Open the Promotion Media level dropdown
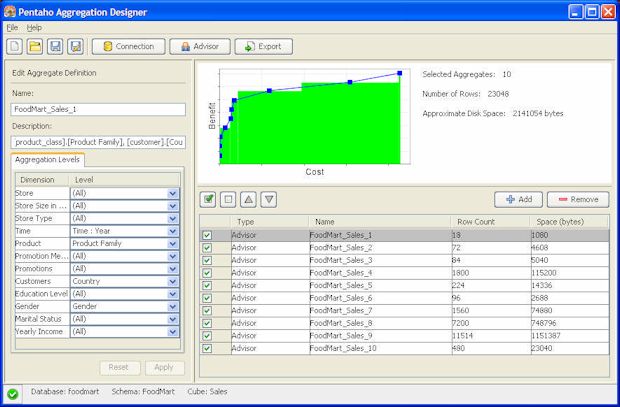The height and width of the screenshot is (407, 620). click(172, 256)
